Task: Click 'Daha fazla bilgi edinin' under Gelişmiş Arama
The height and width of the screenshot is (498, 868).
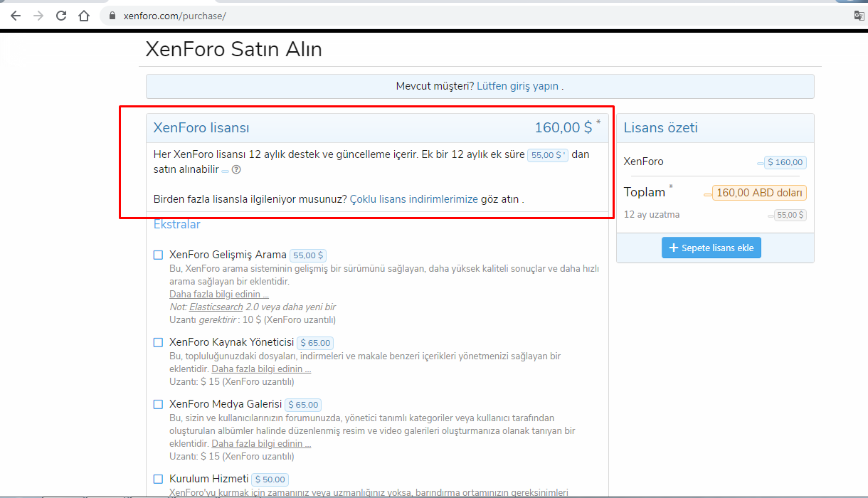Action: coord(219,294)
